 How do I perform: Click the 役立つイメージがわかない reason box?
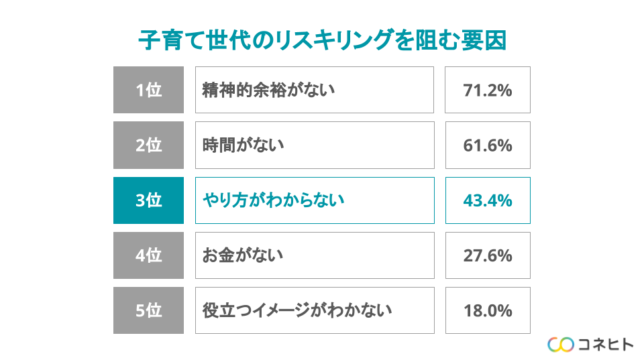pos(314,310)
